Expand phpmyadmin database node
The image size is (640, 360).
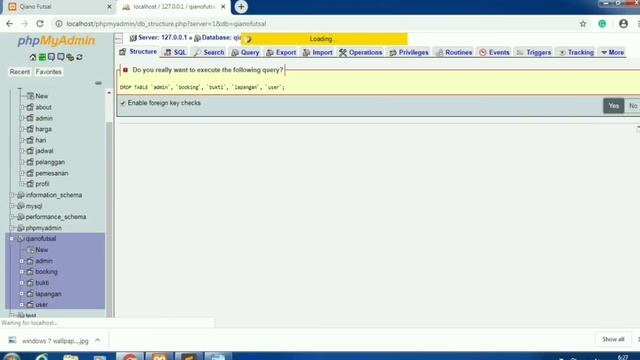13,228
